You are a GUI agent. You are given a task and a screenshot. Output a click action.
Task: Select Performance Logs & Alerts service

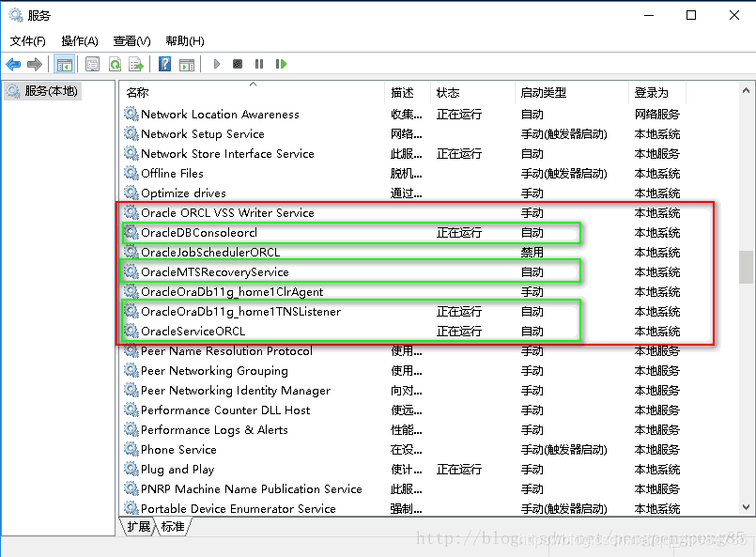(403, 430)
